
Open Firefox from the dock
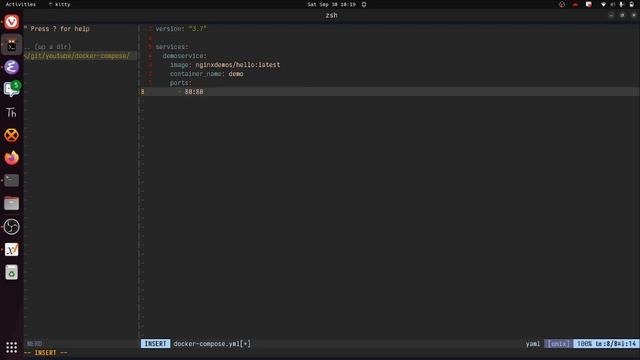(11, 158)
